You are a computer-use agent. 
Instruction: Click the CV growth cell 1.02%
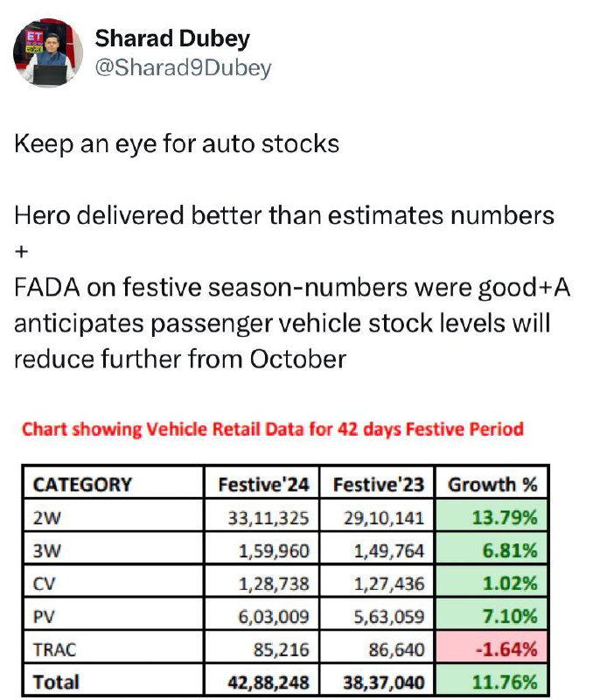[492, 582]
